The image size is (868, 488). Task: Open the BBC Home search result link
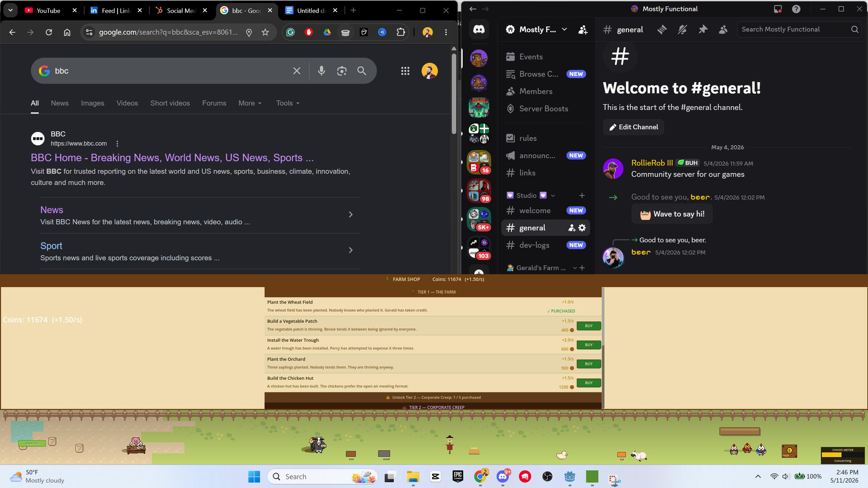click(172, 158)
